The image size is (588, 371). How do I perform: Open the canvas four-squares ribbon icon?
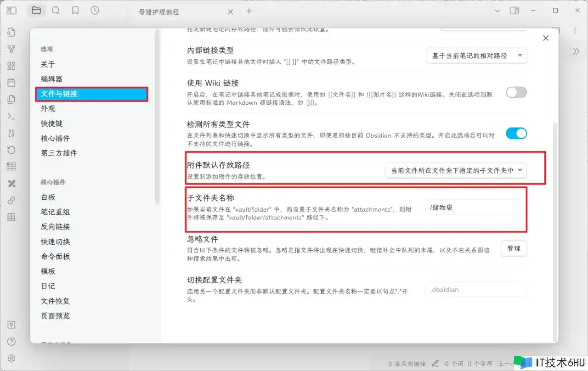coord(11,66)
